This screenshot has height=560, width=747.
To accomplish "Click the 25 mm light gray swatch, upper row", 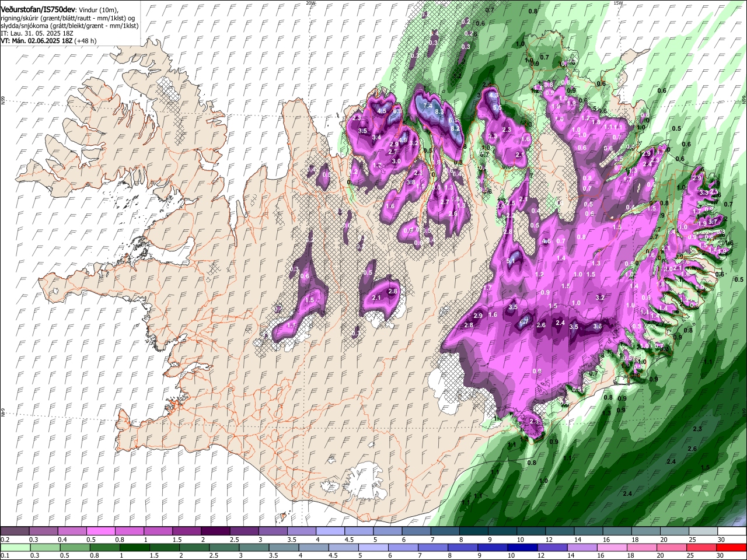I will 704,531.
